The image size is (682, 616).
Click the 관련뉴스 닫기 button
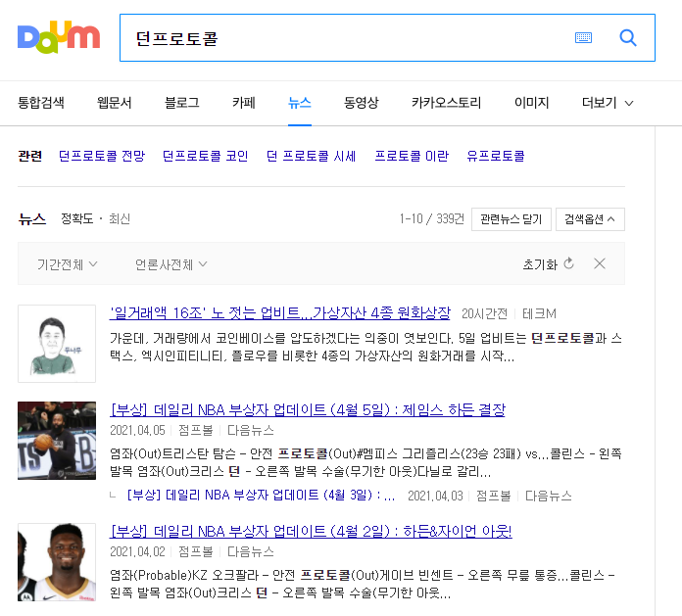511,219
